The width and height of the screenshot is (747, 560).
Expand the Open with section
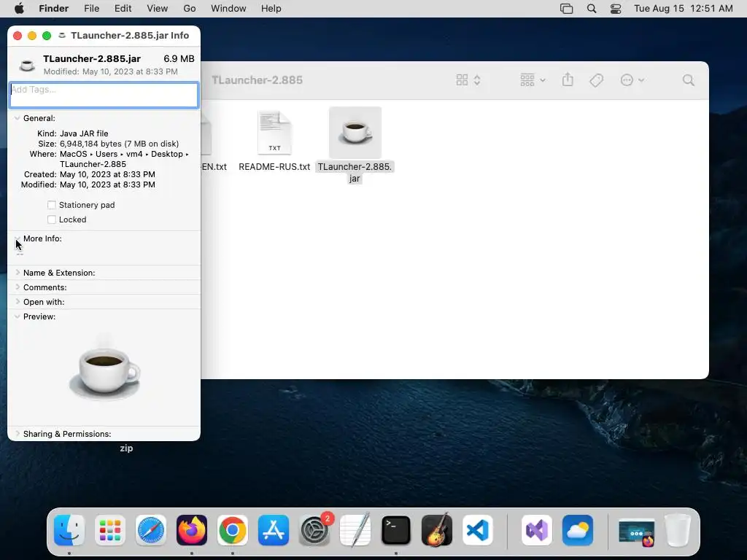[x=18, y=301]
